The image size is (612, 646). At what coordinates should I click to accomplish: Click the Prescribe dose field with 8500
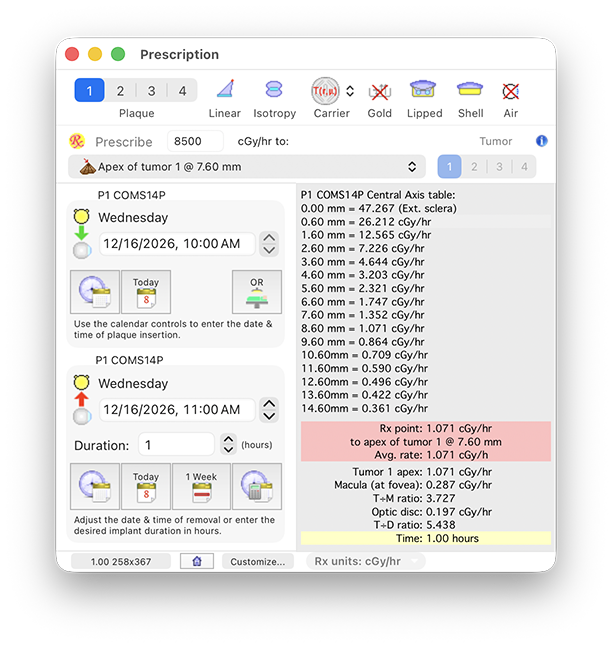195,142
